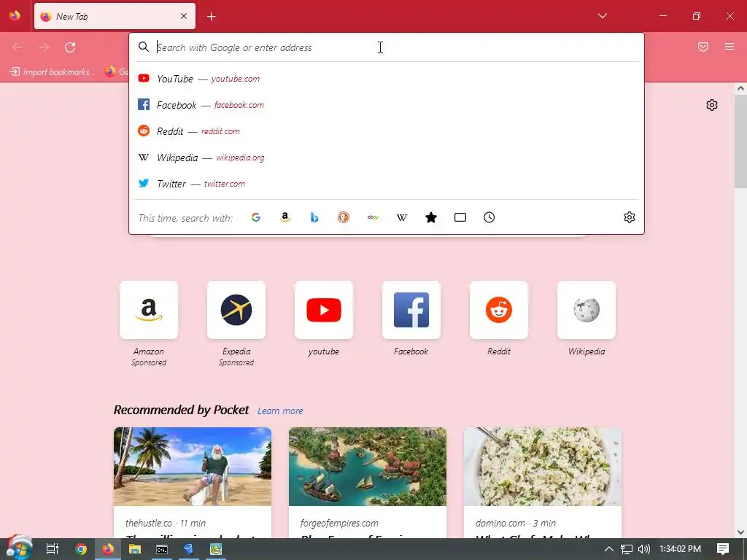This screenshot has width=747, height=560.
Task: Select Wikipedia suggestion wikipedia.org
Action: (x=386, y=157)
